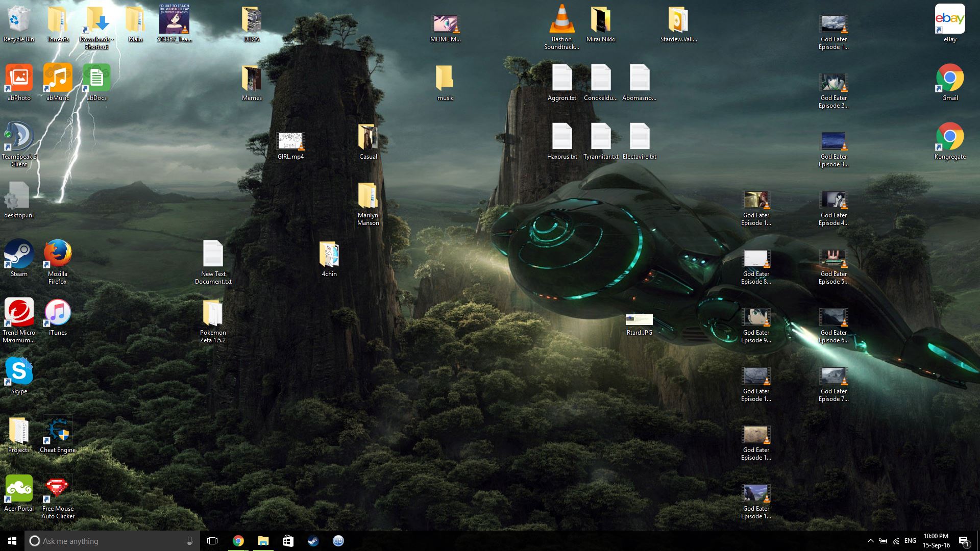Viewport: 980px width, 551px height.
Task: Open the Marilyn Manson folder
Action: tap(368, 204)
